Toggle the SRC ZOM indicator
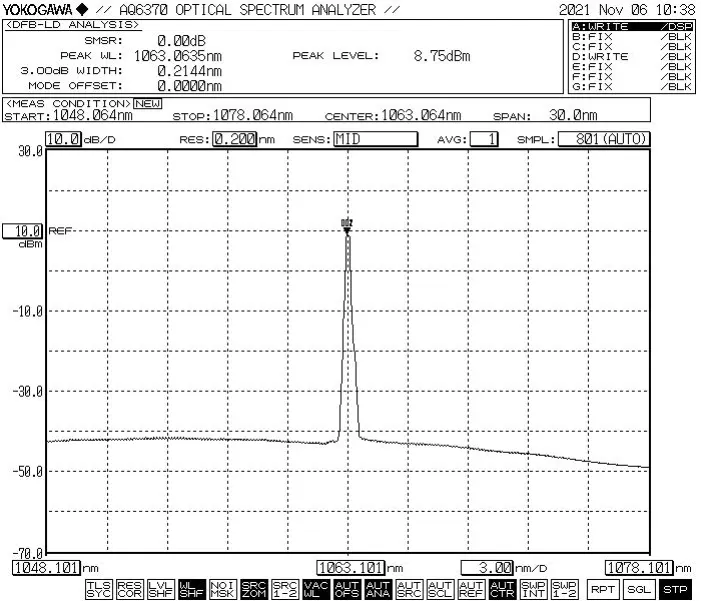Viewport: 701px width, 601px height. click(x=254, y=589)
